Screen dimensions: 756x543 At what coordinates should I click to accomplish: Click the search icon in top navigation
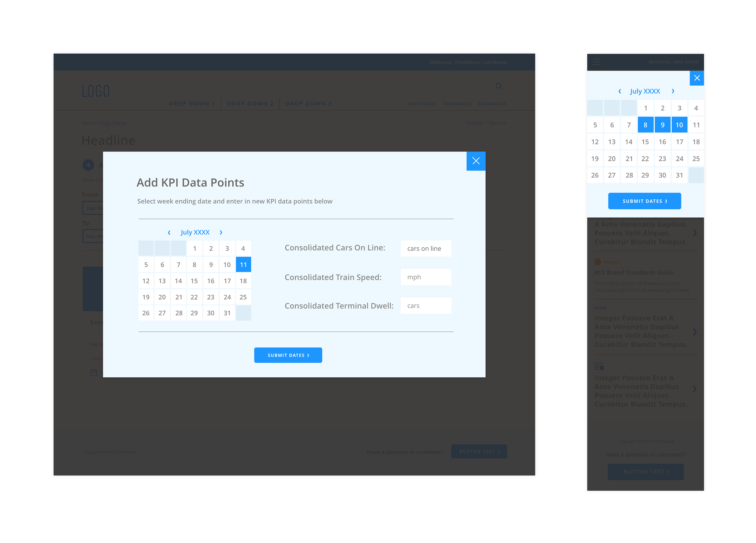499,86
